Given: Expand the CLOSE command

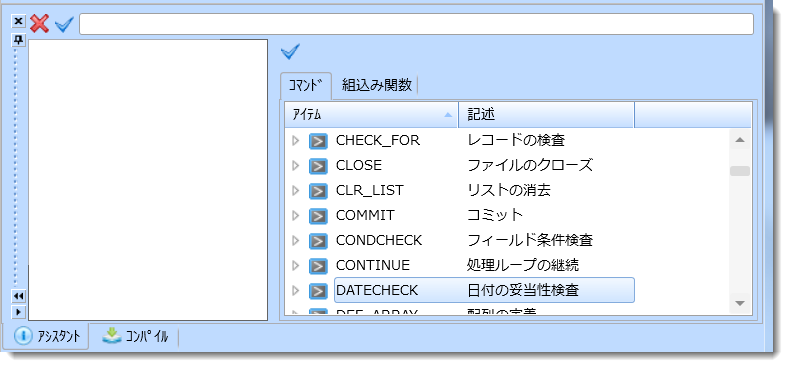Looking at the screenshot, I should pyautogui.click(x=296, y=165).
